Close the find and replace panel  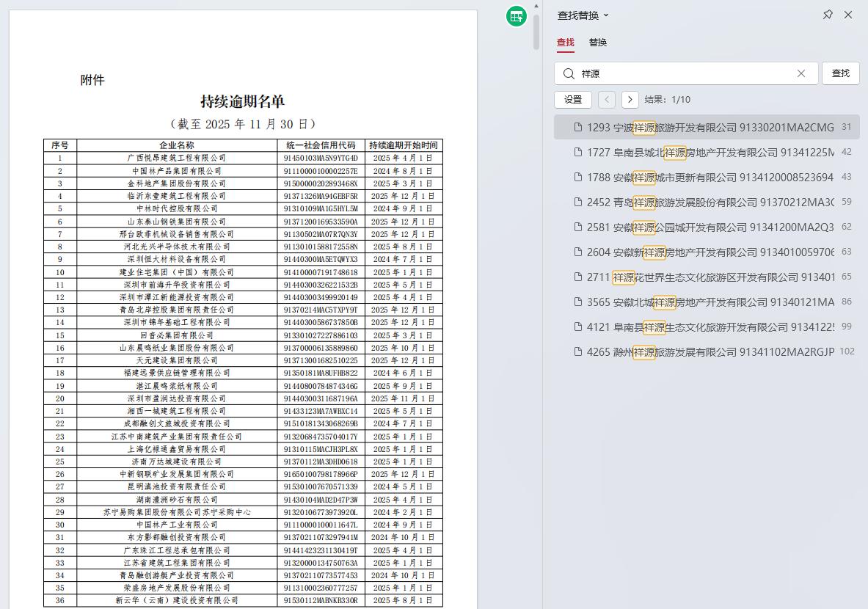pyautogui.click(x=848, y=15)
